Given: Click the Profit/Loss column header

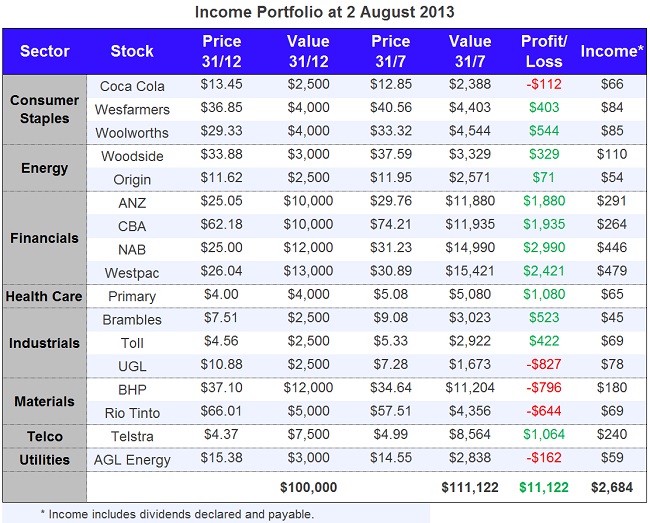Looking at the screenshot, I should point(543,51).
